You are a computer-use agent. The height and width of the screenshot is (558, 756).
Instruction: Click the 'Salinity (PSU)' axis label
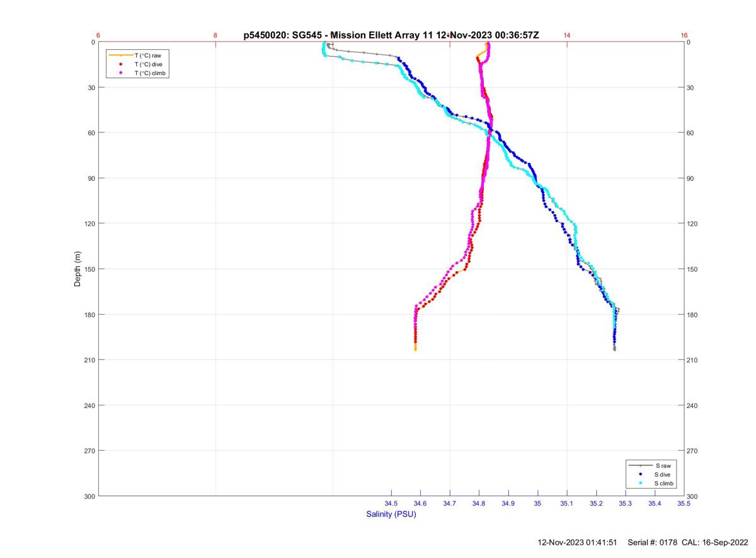391,514
